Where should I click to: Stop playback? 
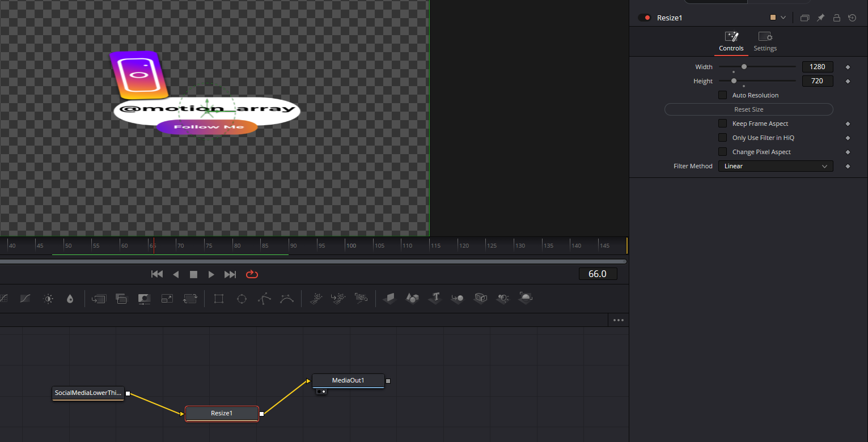pos(193,274)
